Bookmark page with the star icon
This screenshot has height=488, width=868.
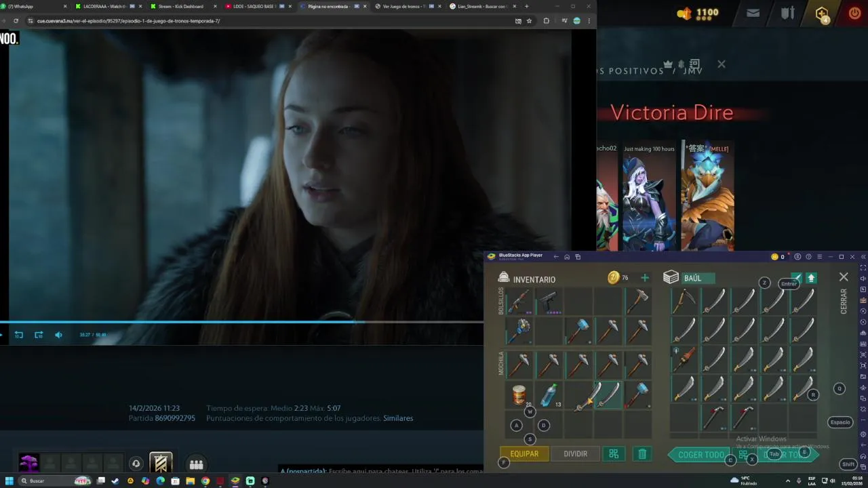(x=529, y=21)
